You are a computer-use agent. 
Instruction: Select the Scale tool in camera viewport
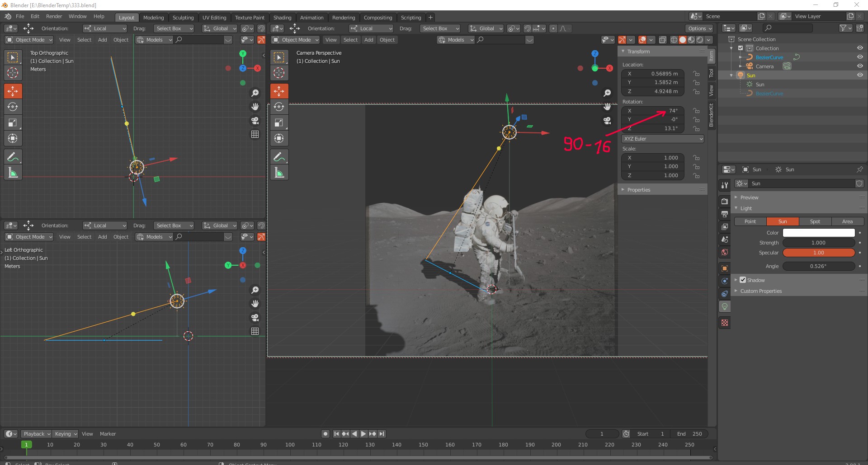point(279,123)
